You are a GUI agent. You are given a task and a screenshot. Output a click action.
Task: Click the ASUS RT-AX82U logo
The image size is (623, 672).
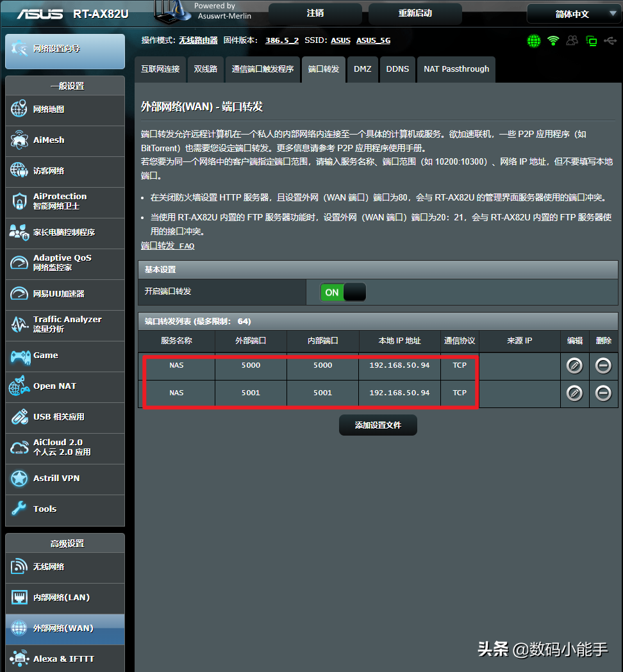[x=73, y=14]
